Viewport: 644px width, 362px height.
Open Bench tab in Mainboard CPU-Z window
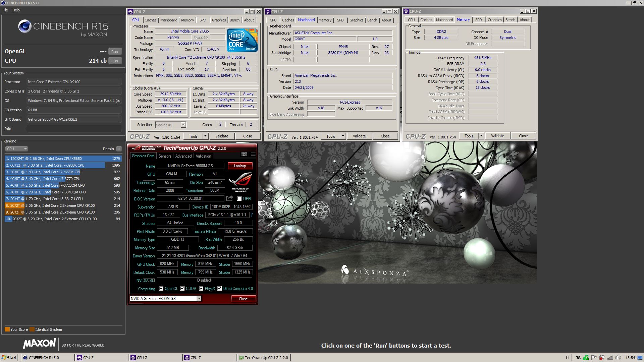pos(372,20)
